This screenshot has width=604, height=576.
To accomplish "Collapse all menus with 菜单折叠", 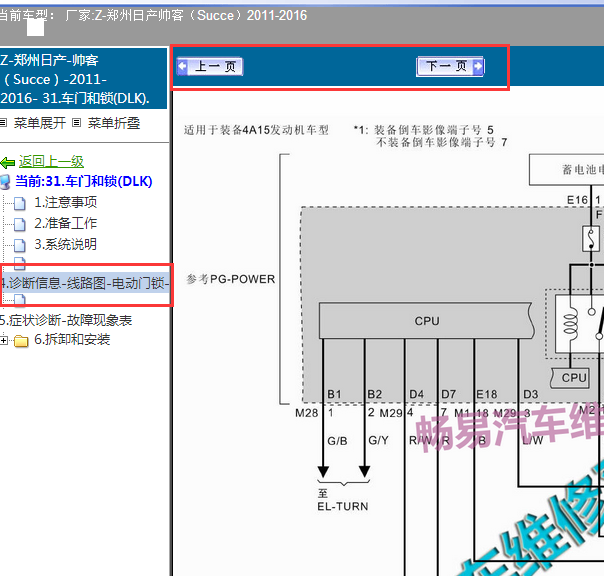I will click(x=114, y=123).
